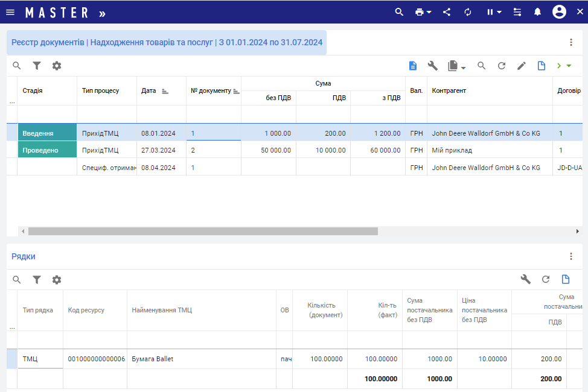The width and height of the screenshot is (588, 392).
Task: Open the notifications bell
Action: point(537,12)
